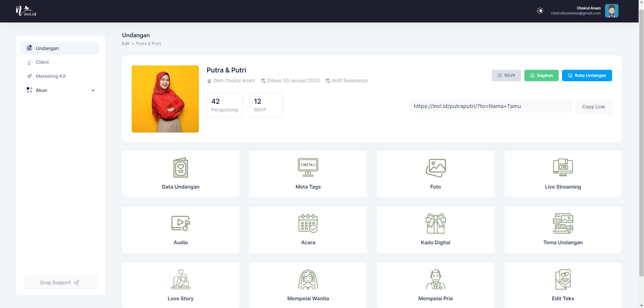Image resolution: width=644 pixels, height=308 pixels.
Task: Click the Buka Undangan button
Action: pos(587,75)
